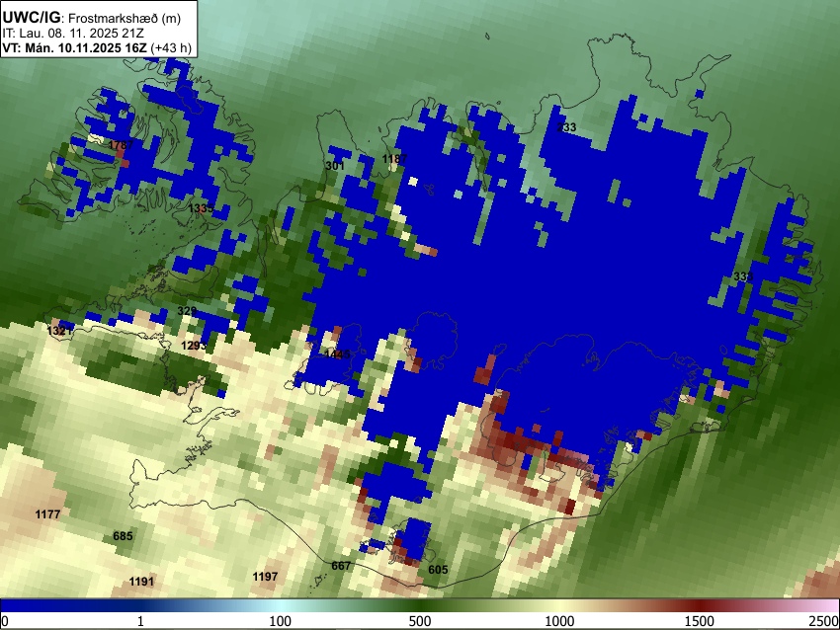Click the 301 value label on the map
840x630 pixels.
pyautogui.click(x=335, y=166)
